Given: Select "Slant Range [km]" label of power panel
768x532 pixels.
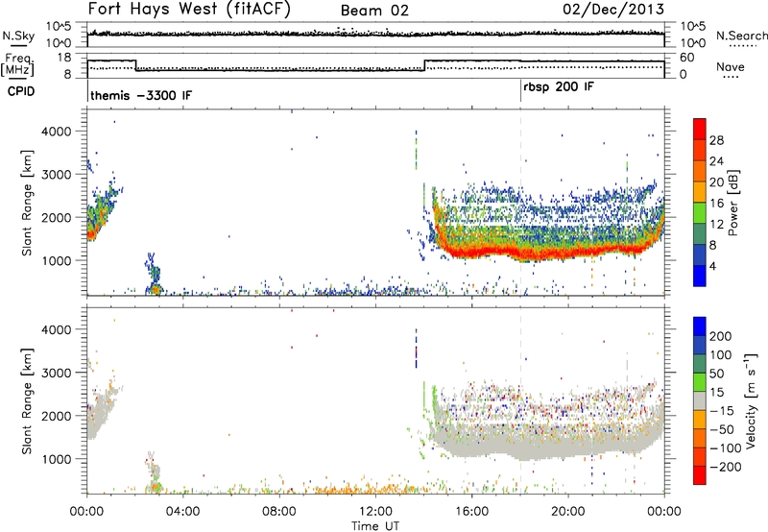Looking at the screenshot, I should pos(27,203).
